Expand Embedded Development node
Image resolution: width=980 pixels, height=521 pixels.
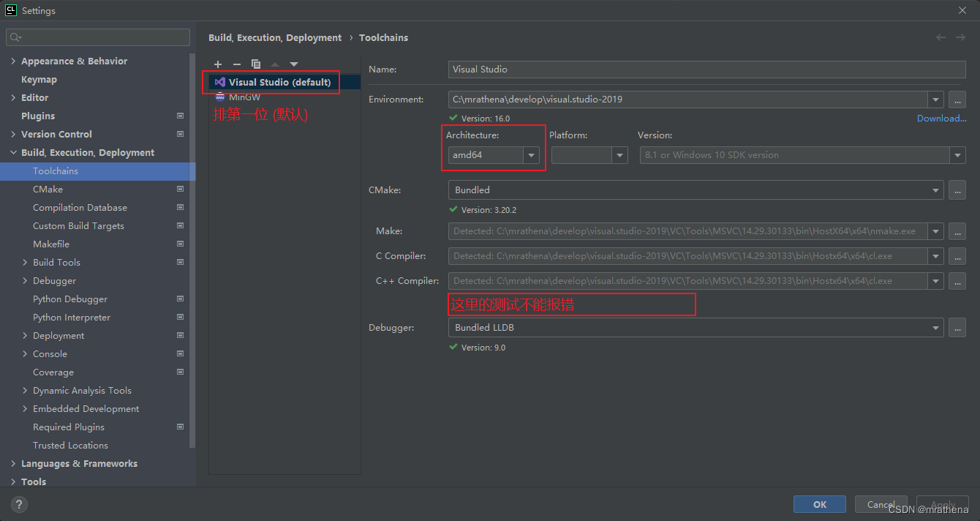coord(25,408)
